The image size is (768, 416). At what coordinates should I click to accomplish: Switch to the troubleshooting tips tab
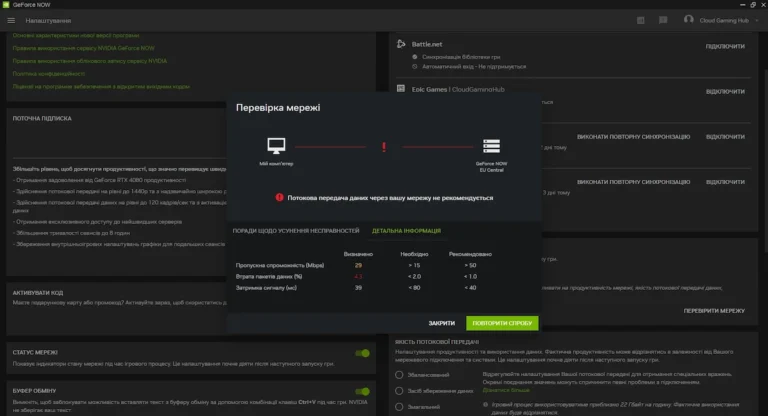coord(296,231)
